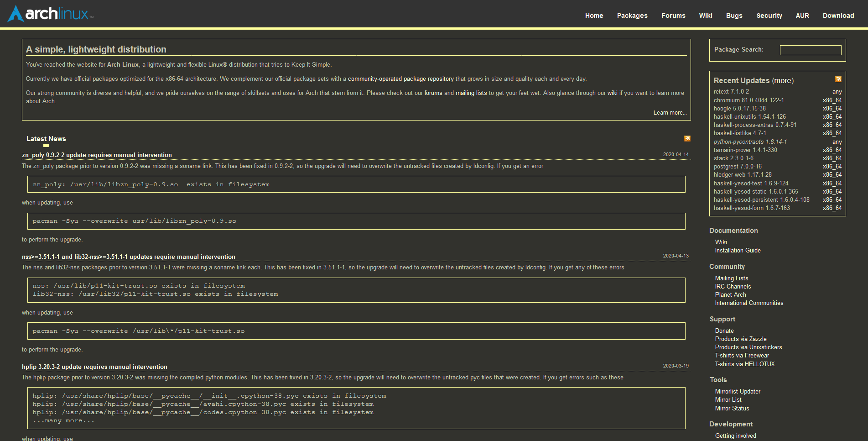Viewport: 868px width, 441px height.
Task: Open the Installation Guide link
Action: pyautogui.click(x=738, y=251)
